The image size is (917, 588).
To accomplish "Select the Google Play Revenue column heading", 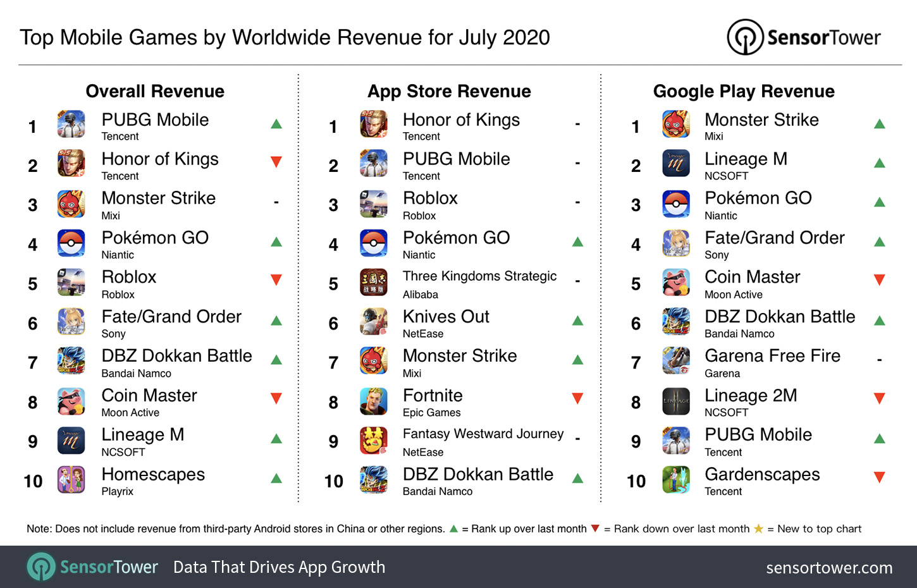I will 744,92.
